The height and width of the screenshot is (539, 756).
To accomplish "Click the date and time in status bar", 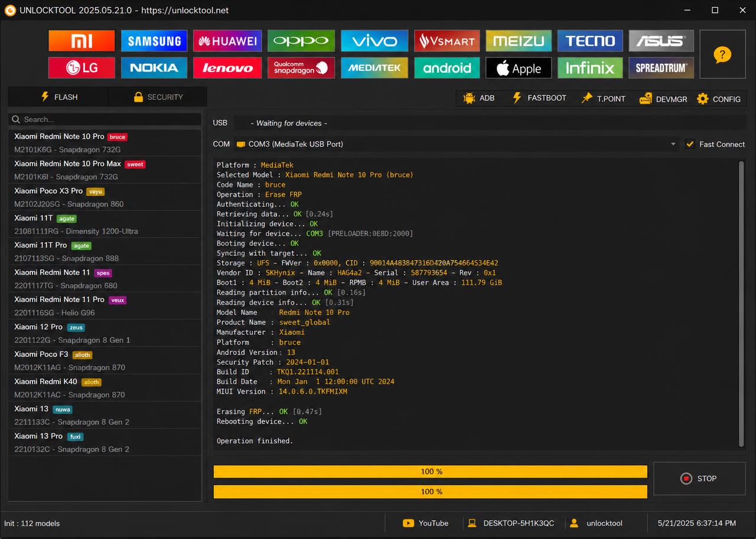I will 696,523.
